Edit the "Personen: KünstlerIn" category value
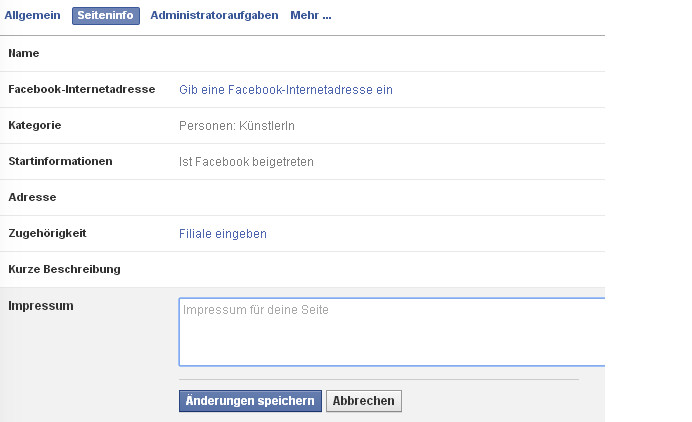Image resolution: width=692 pixels, height=422 pixels. coord(237,126)
